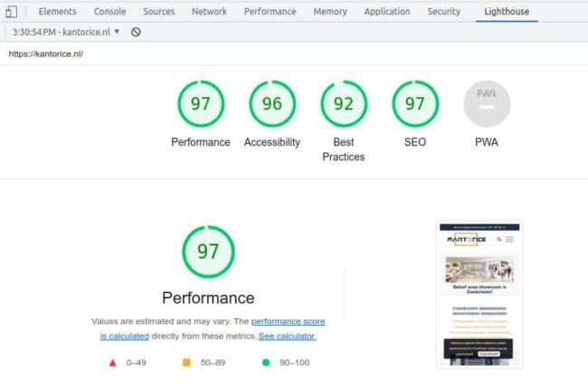Click the 90–100 score range text
The image size is (588, 389).
coord(294,363)
